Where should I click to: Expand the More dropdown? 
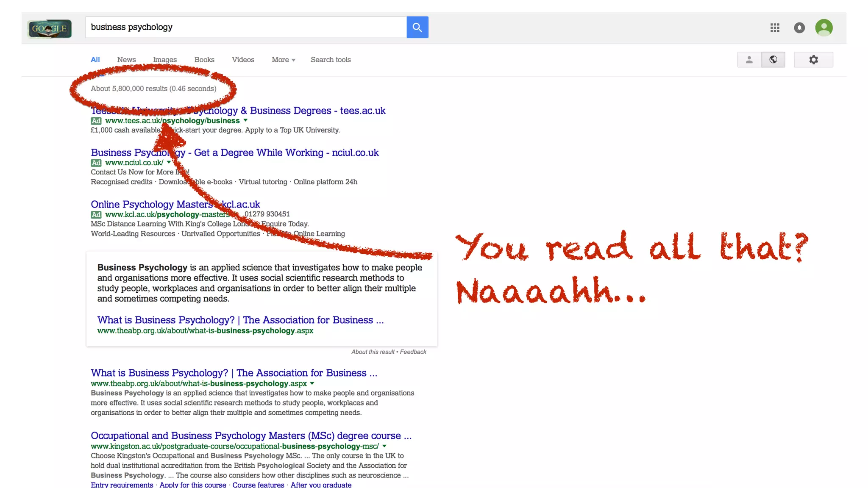point(284,60)
